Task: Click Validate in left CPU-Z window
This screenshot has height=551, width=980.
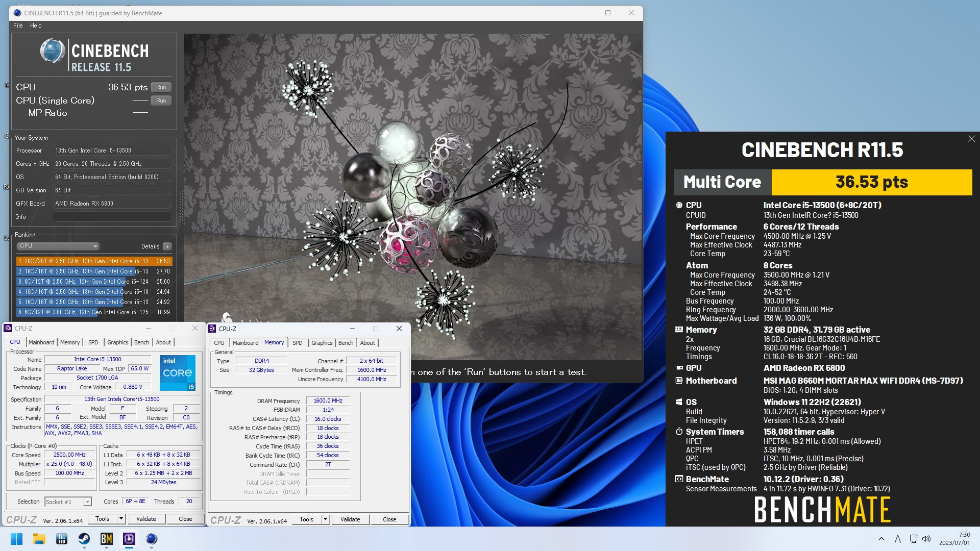Action: pos(146,519)
